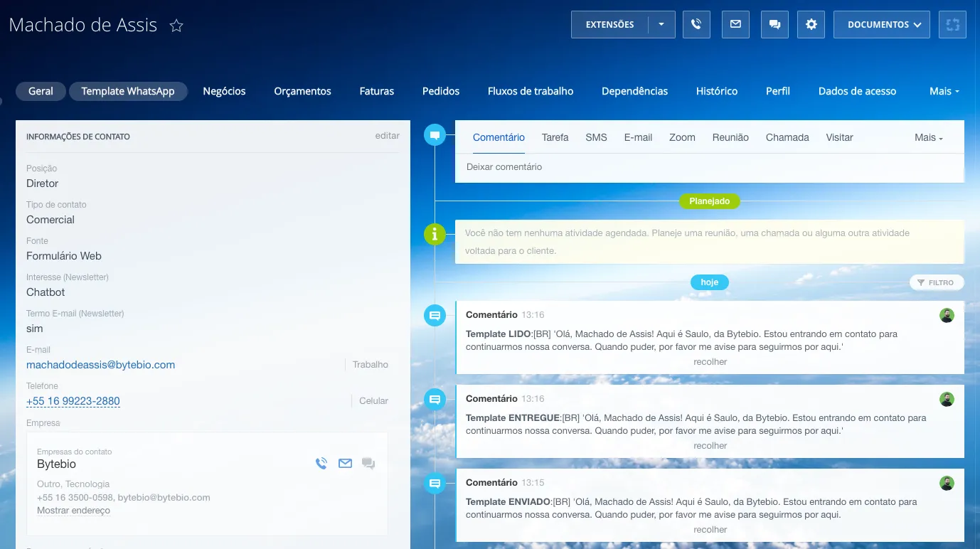Click Mostrar endereço under Bytebio

(73, 511)
